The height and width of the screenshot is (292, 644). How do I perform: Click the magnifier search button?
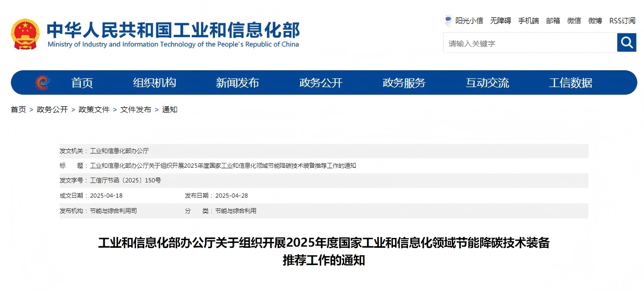626,43
